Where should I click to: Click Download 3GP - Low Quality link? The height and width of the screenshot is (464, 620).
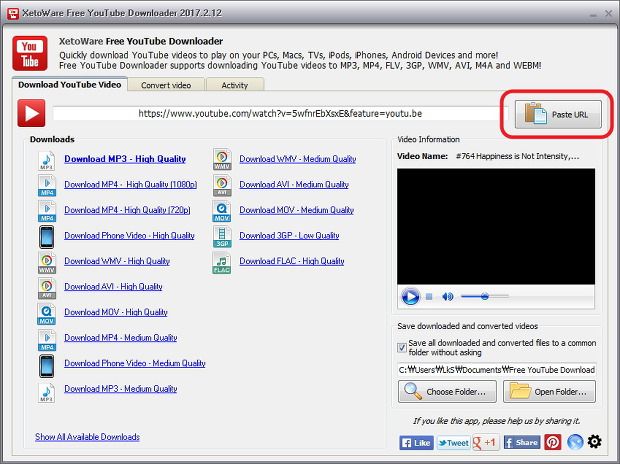(289, 235)
